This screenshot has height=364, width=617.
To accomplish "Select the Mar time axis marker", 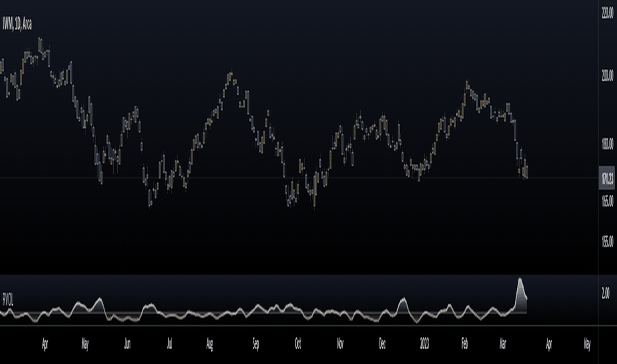I will coord(502,344).
